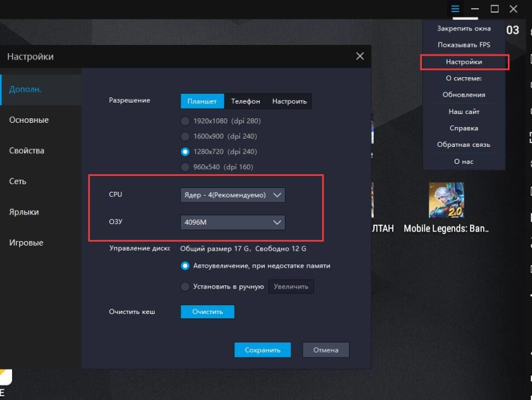Image resolution: width=532 pixels, height=400 pixels.
Task: Expand the CPU cores dropdown
Action: 232,195
